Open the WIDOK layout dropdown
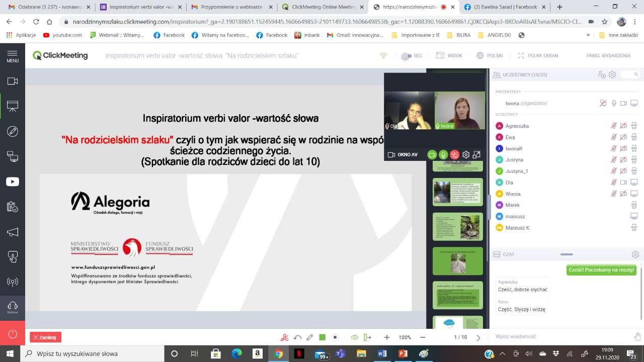This screenshot has width=644, height=362. [x=449, y=56]
